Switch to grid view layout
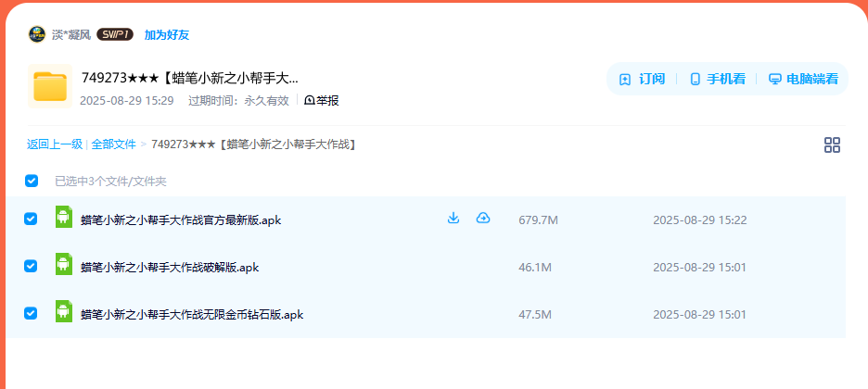 (832, 145)
